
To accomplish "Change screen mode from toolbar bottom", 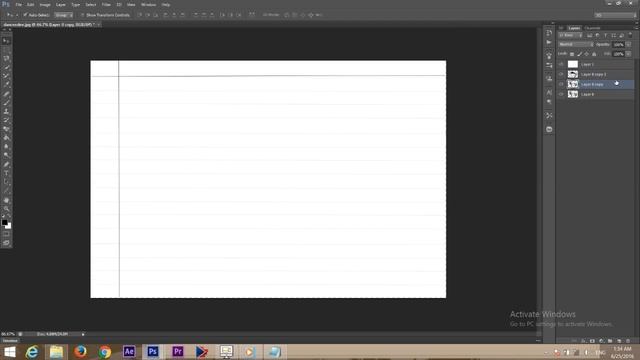I will pos(6,243).
